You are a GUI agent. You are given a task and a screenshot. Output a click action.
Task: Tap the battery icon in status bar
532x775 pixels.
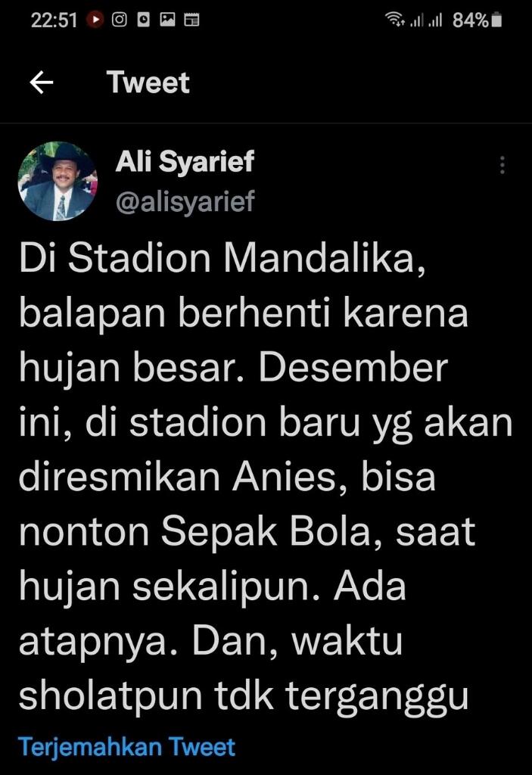[x=497, y=20]
